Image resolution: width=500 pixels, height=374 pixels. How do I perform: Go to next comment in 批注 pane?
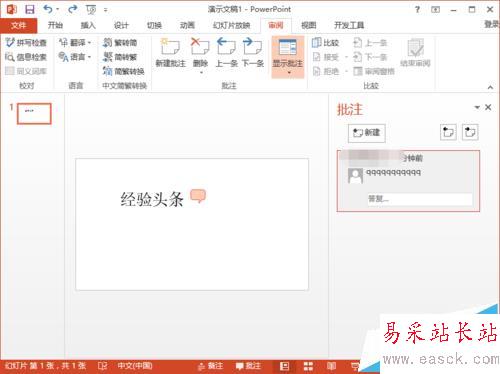(470, 132)
